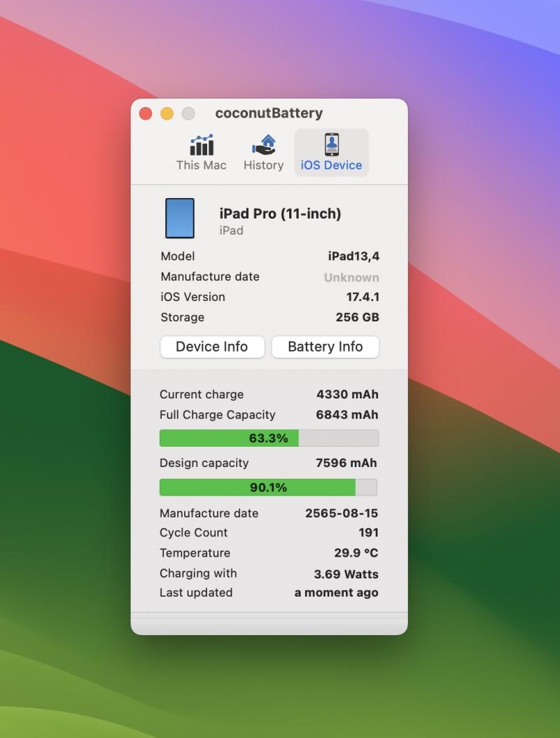The image size is (560, 738).
Task: Open the This Mac tab
Action: click(x=202, y=153)
